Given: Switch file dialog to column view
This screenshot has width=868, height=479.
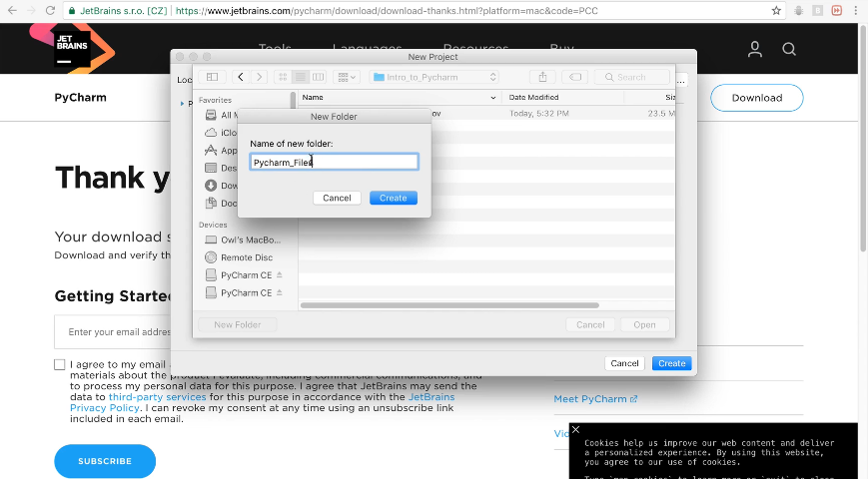Looking at the screenshot, I should (x=318, y=77).
